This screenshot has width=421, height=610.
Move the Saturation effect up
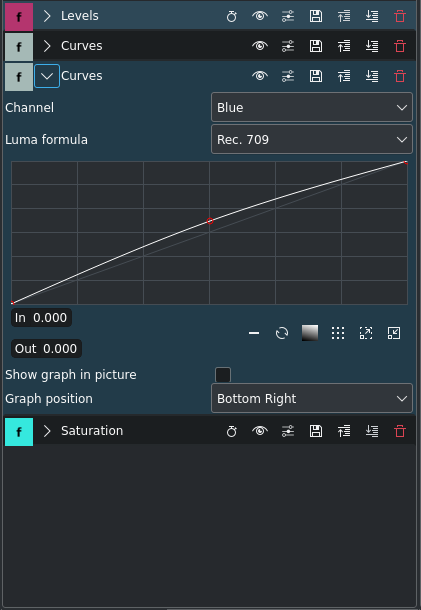point(344,431)
